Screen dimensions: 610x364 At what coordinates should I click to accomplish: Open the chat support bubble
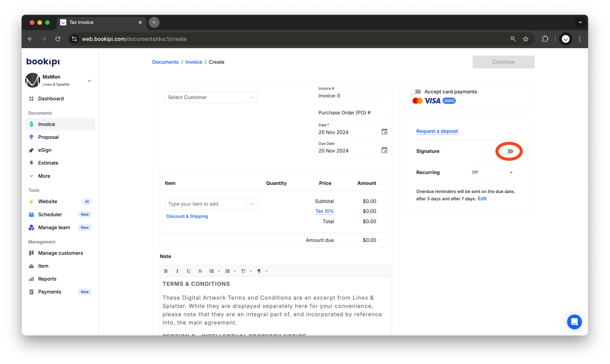574,322
